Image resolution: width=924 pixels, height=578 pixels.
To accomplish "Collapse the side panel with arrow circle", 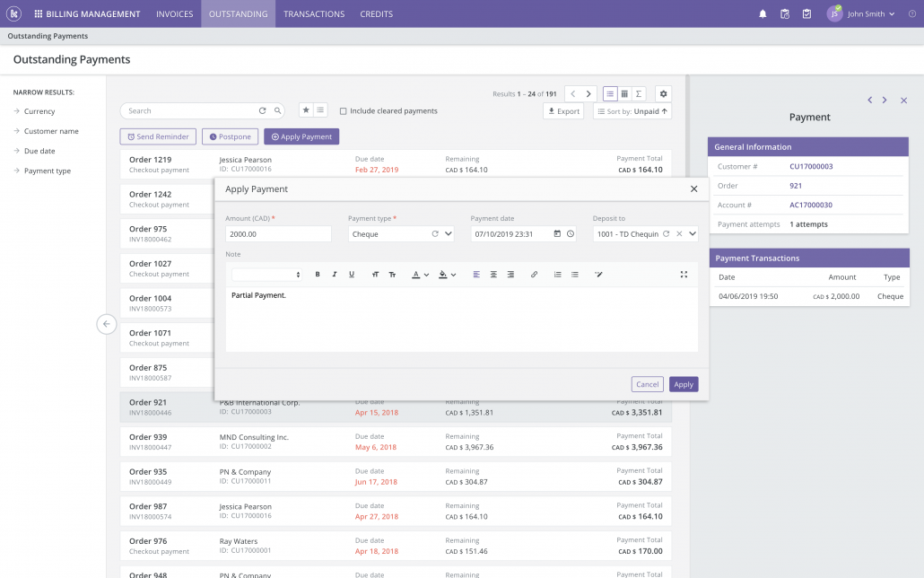I will click(107, 324).
